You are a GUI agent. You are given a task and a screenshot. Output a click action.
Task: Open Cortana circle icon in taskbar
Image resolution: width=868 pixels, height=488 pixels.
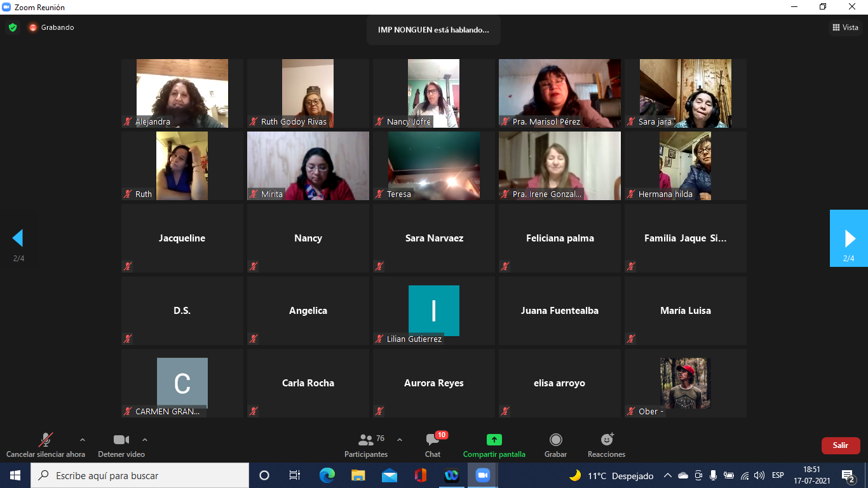[264, 475]
